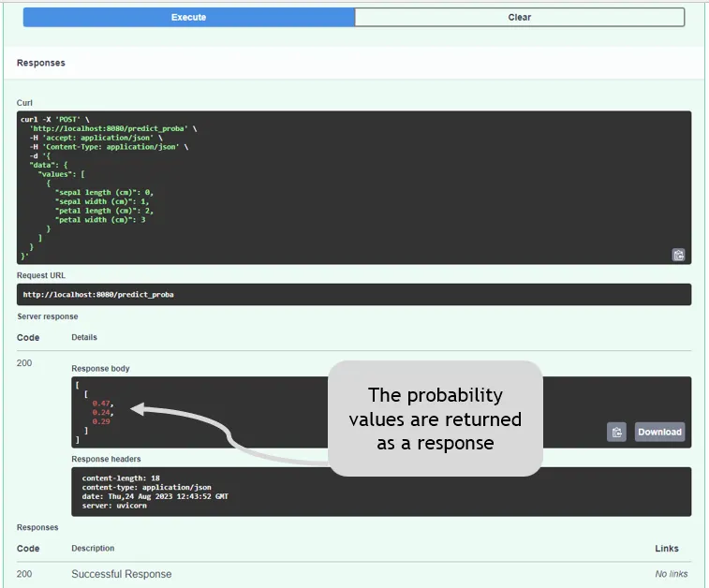Viewport: 709px width, 588px height.
Task: Click the "sepal length (cm)" line in curl
Action: click(x=104, y=193)
